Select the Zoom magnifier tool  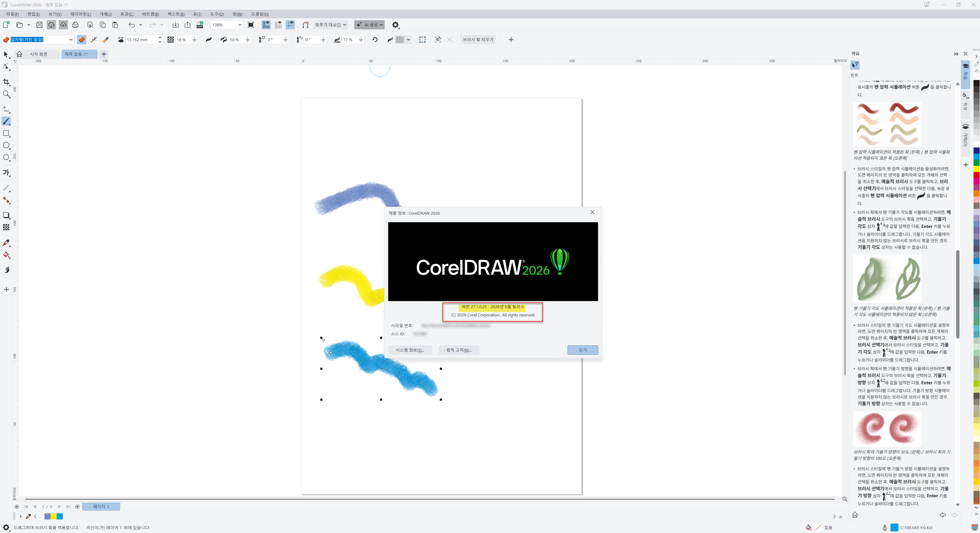(x=6, y=95)
